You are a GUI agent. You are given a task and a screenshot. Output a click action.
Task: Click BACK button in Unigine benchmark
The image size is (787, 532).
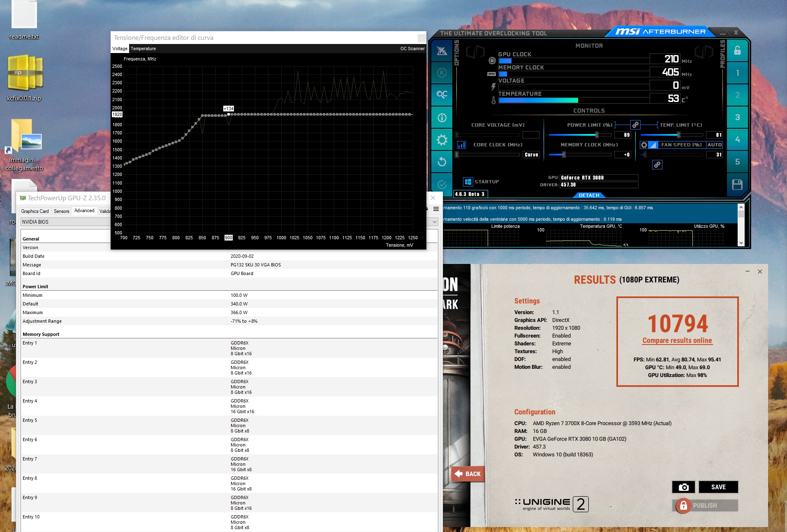point(468,474)
